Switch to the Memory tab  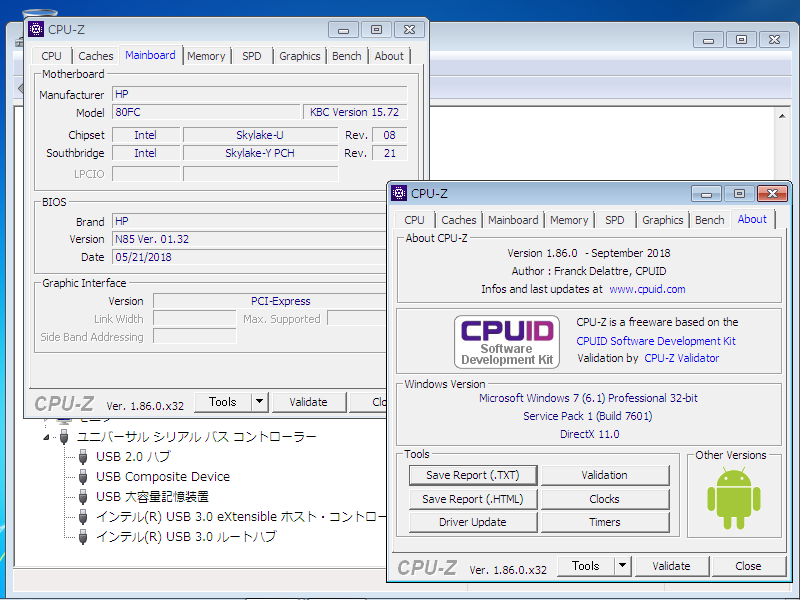point(570,219)
